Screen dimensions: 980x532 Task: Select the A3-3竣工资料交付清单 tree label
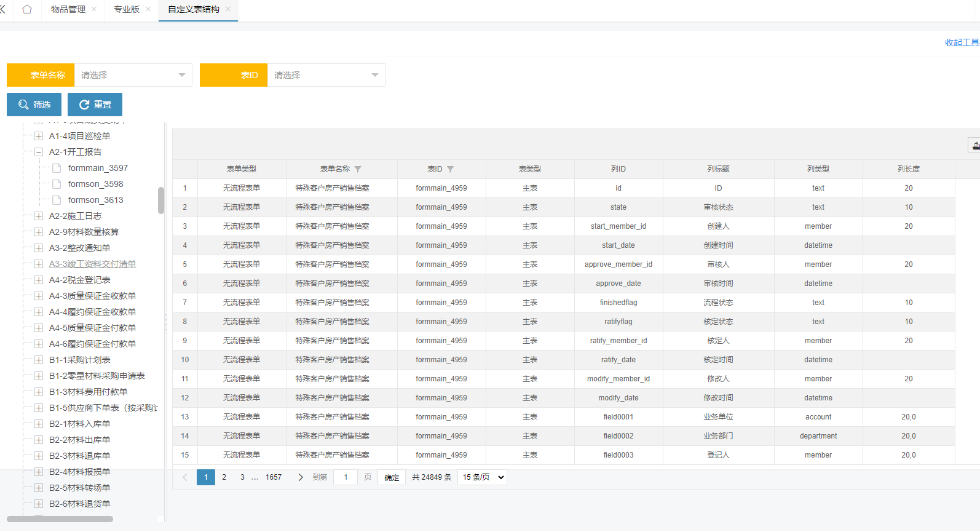point(93,264)
